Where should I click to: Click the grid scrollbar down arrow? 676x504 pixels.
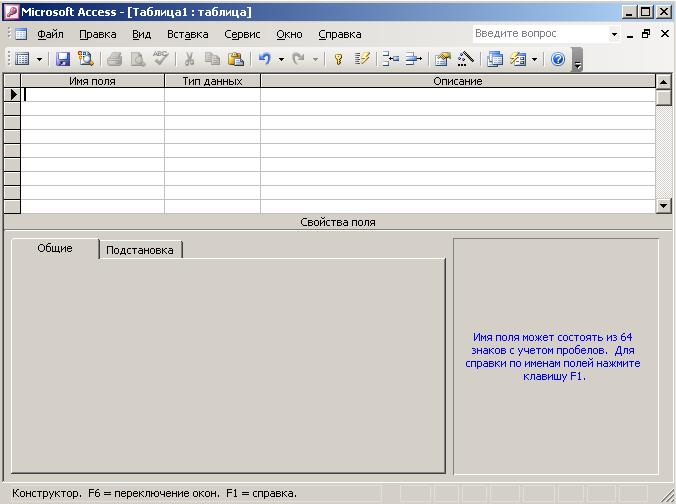[663, 206]
